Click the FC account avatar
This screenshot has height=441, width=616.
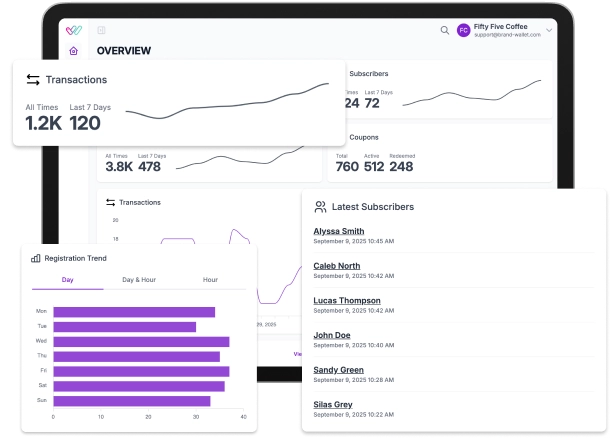[x=463, y=30]
